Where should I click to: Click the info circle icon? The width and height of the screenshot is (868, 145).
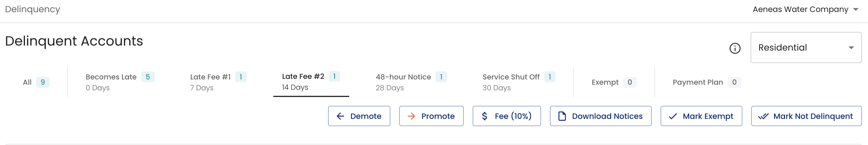(x=735, y=48)
